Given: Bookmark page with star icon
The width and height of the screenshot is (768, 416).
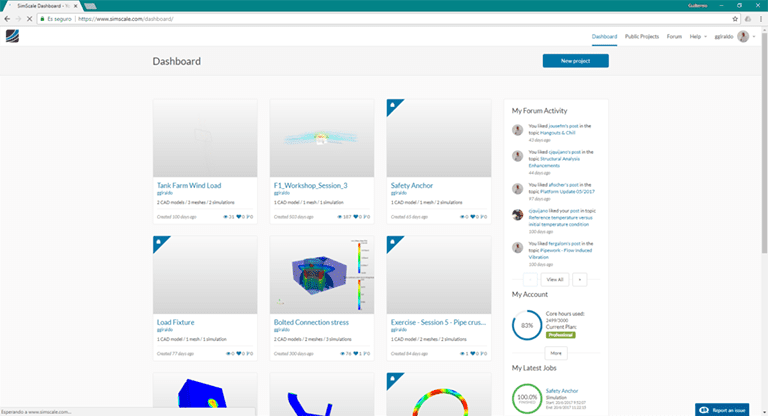Looking at the screenshot, I should (x=735, y=19).
